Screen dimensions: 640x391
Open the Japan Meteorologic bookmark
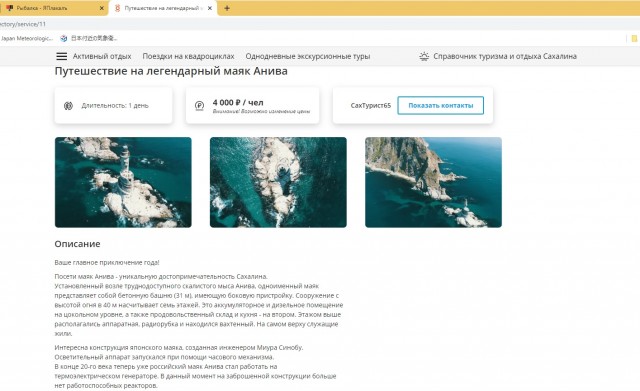coord(27,38)
